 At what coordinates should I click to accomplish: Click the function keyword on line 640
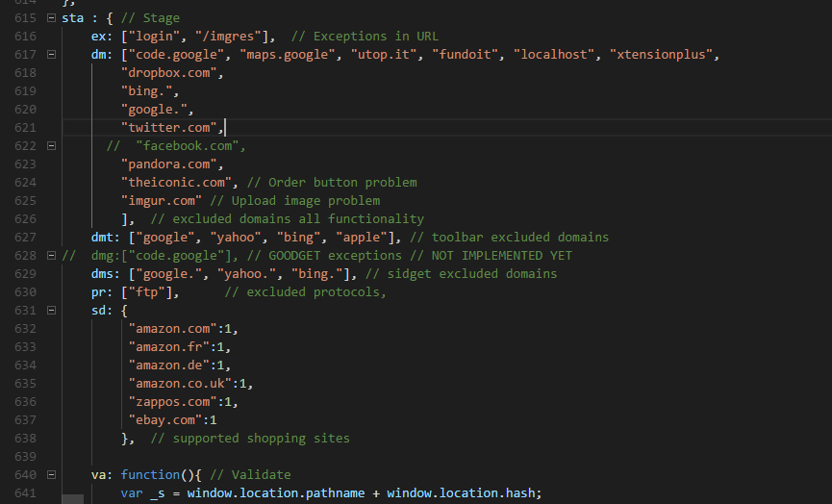(151, 475)
